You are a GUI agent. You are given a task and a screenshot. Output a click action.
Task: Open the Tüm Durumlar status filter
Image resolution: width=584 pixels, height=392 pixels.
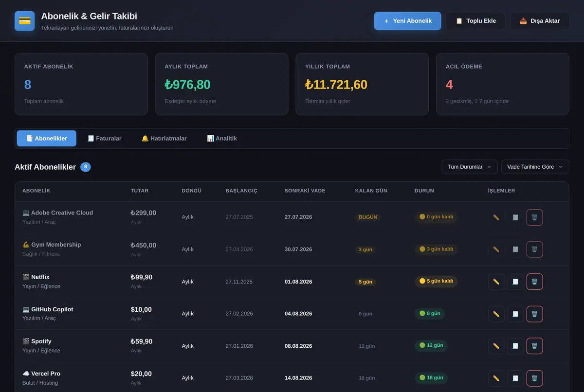point(470,167)
